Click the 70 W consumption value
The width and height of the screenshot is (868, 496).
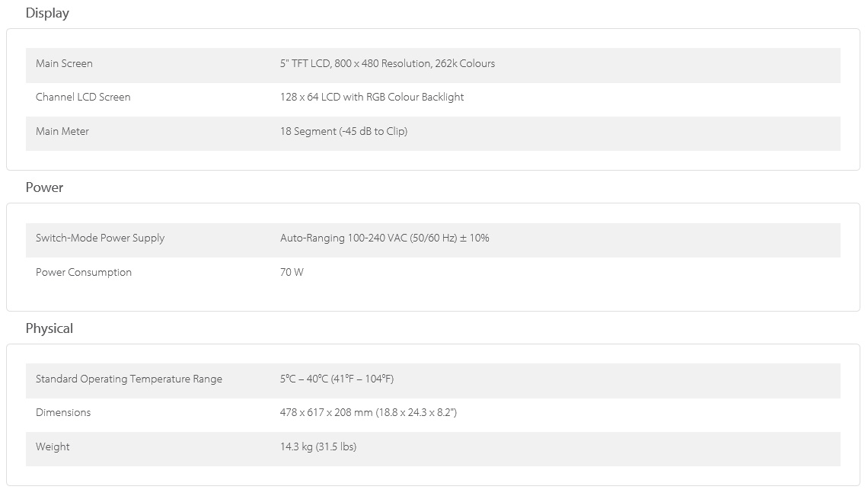coord(292,273)
